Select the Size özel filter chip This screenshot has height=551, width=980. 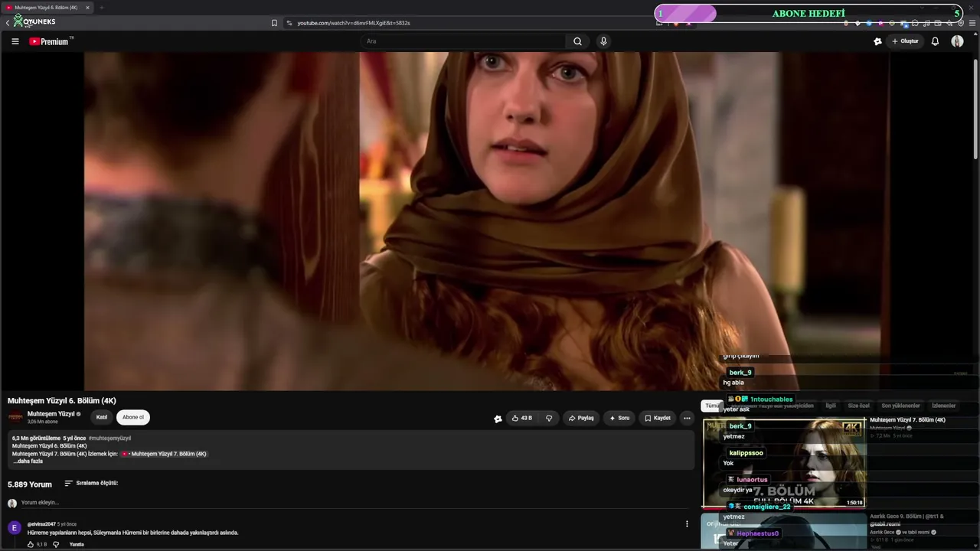tap(859, 406)
